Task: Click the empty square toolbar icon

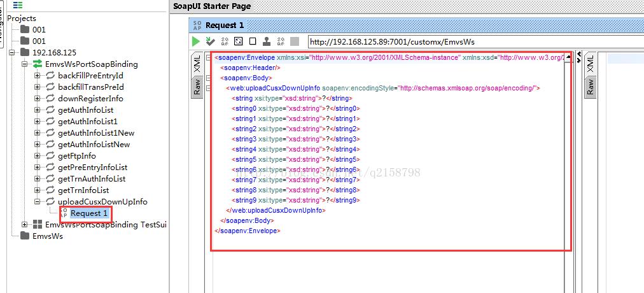Action: pos(253,41)
